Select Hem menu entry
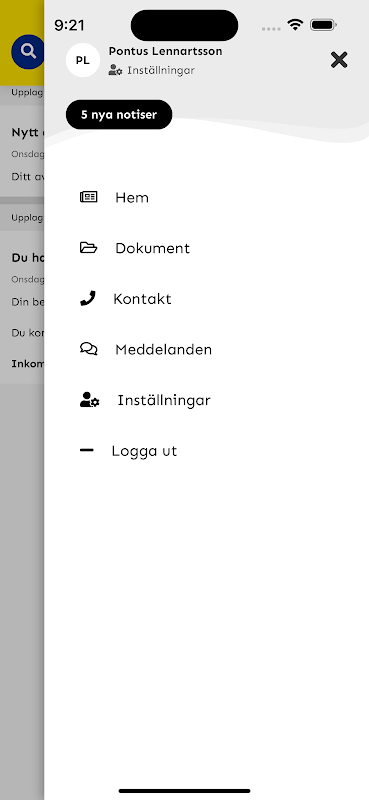Viewport: 369px width, 800px height. pyautogui.click(x=132, y=197)
